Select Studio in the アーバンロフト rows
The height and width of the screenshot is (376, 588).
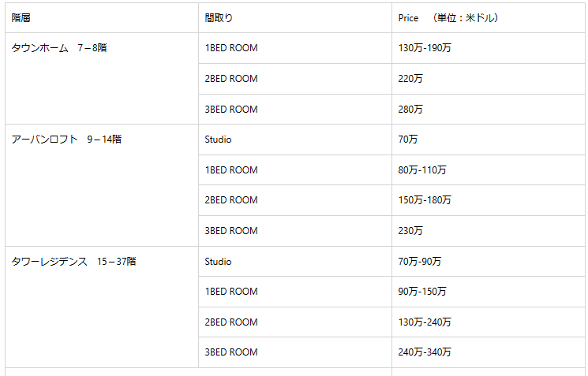click(x=218, y=140)
